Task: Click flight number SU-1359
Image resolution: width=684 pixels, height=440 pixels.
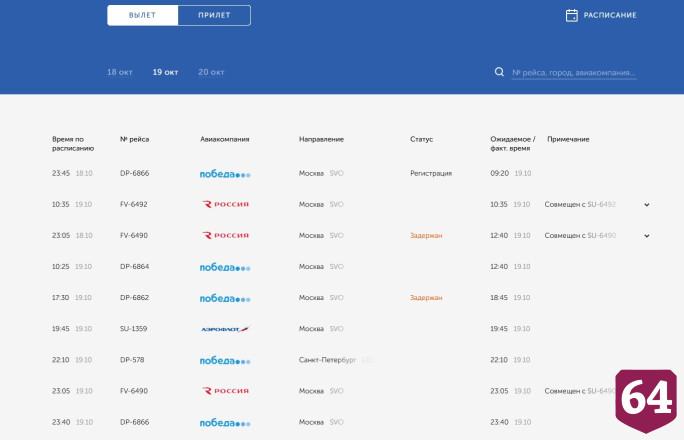Action: 133,328
